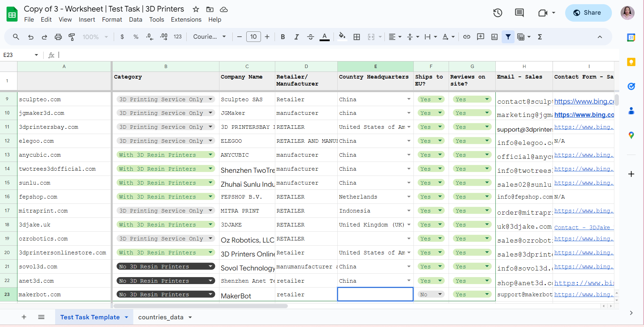Screen dimensions: 644x327
Task: Increase decimal places
Action: pos(164,37)
